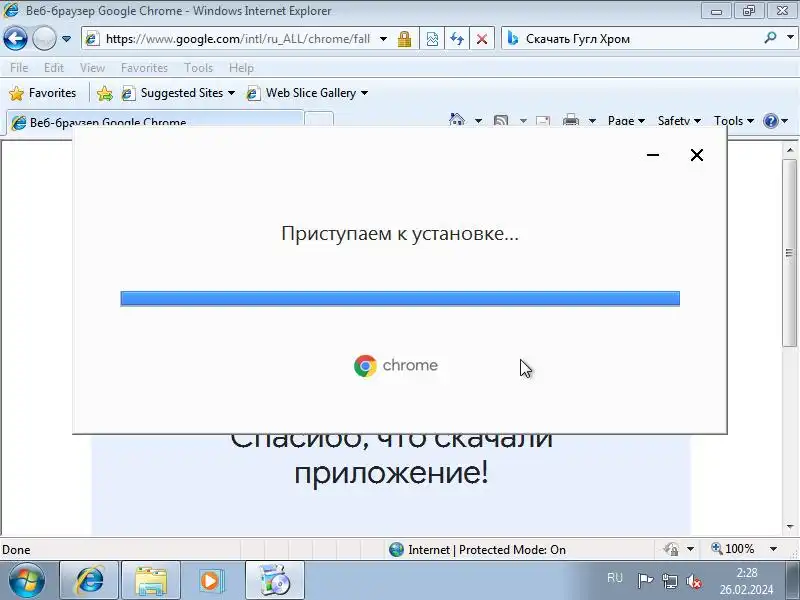Close the Chrome installer dialog
This screenshot has width=800, height=600.
point(696,155)
